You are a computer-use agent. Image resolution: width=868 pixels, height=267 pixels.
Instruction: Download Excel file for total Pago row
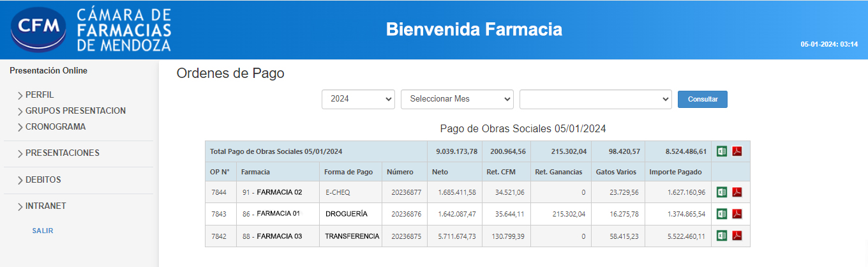[722, 151]
